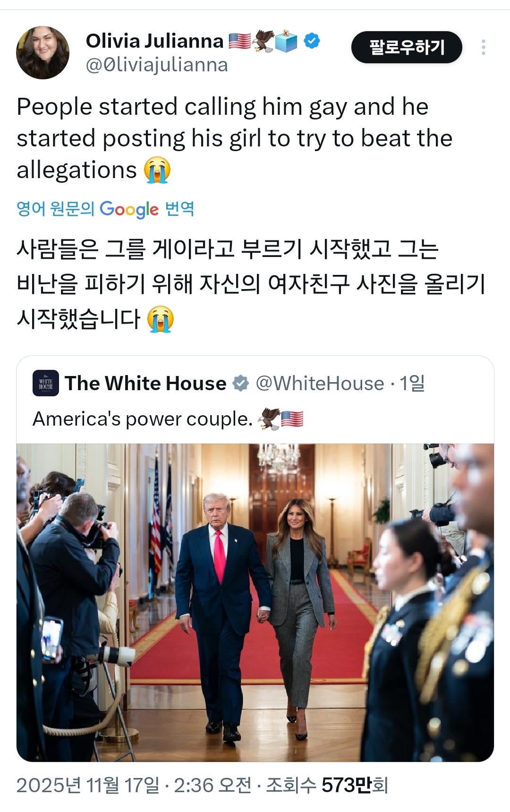The image size is (510, 812).
Task: Click the ballot box emoji in display name
Action: tap(287, 41)
